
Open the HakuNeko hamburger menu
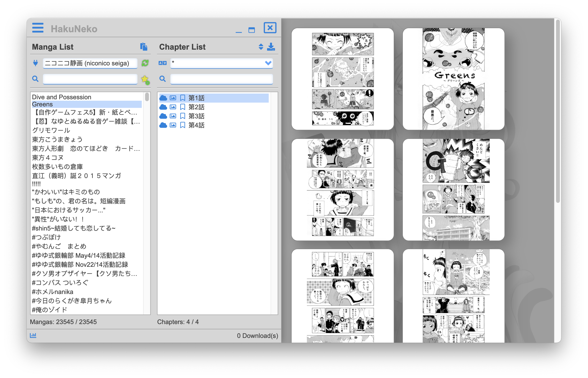pyautogui.click(x=37, y=28)
